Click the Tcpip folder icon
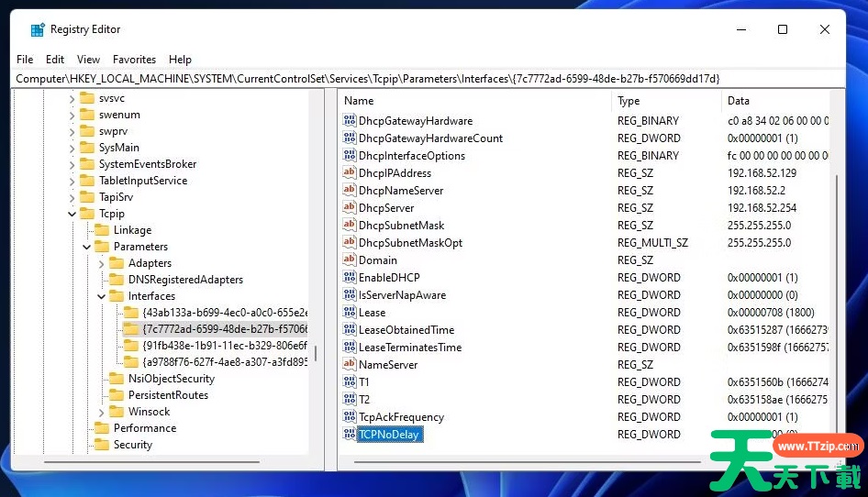The image size is (868, 497). [87, 213]
